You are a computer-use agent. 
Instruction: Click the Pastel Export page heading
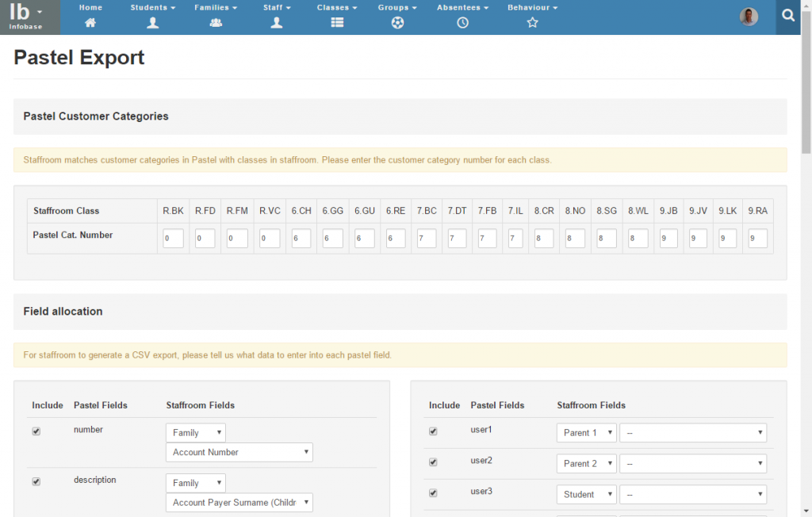(x=79, y=58)
